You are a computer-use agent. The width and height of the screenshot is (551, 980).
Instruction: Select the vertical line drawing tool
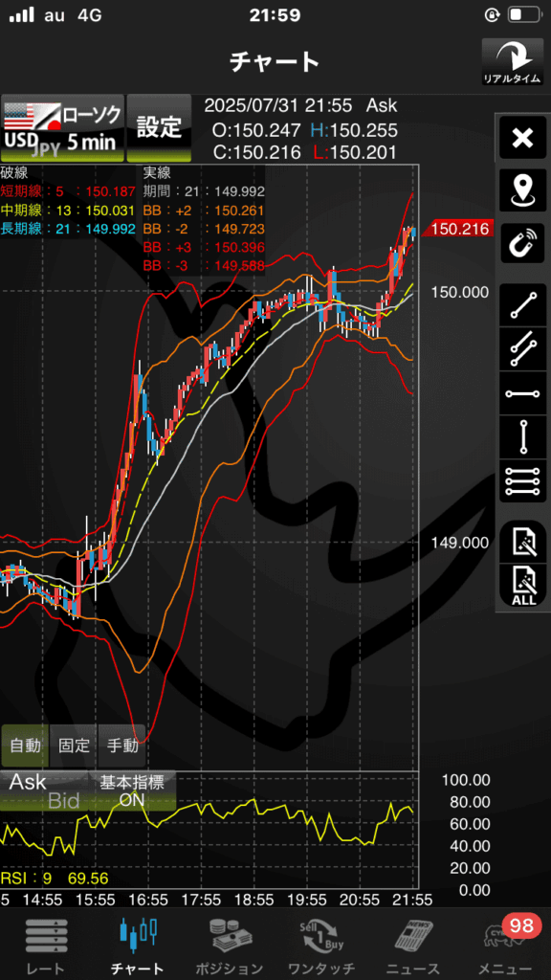(x=523, y=437)
